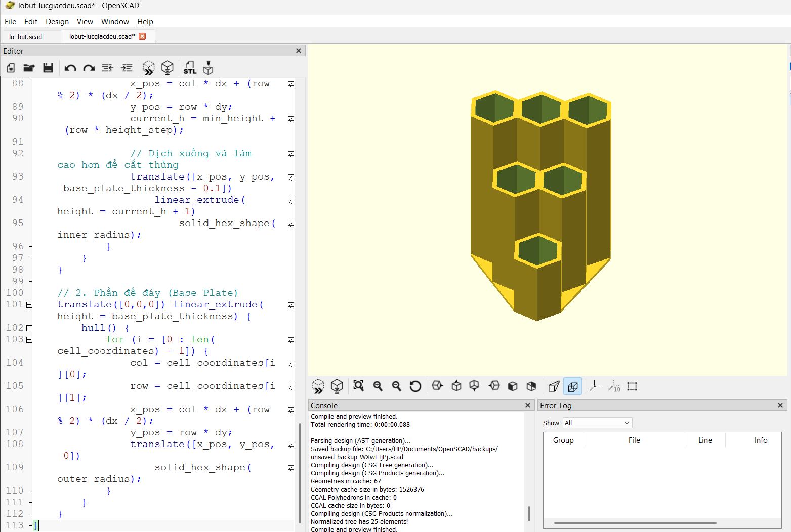791x532 pixels.
Task: Redo the last undone edit
Action: 89,68
